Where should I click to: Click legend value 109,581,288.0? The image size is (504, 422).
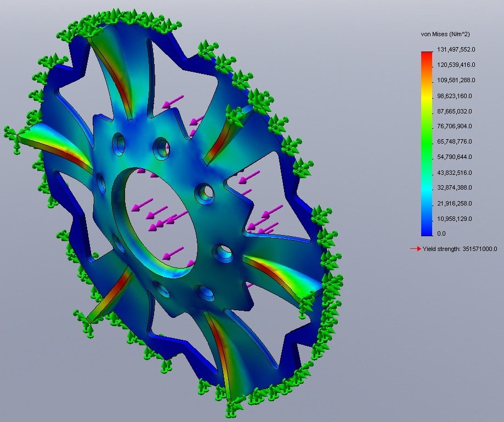456,80
